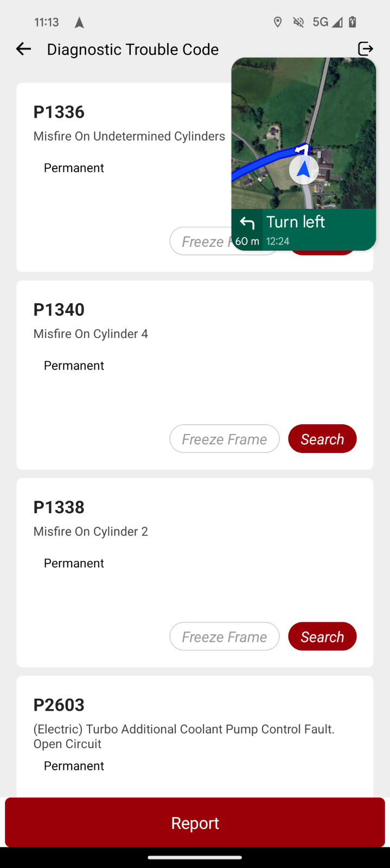Tap Misfire On Cylinder 4 description

pos(91,334)
